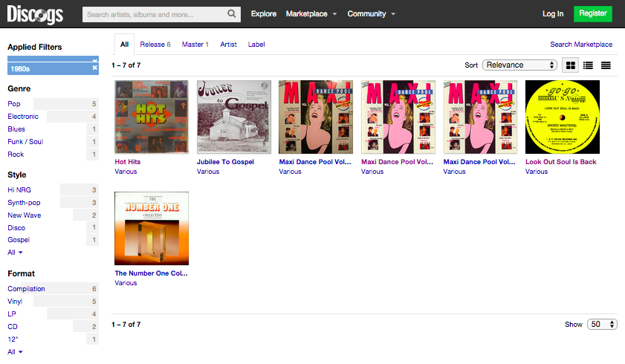
Task: Open the Sort by Relevance dropdown
Action: pos(519,65)
